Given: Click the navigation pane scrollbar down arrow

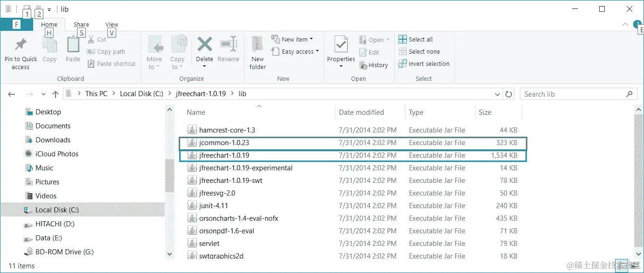Looking at the screenshot, I should point(169,254).
